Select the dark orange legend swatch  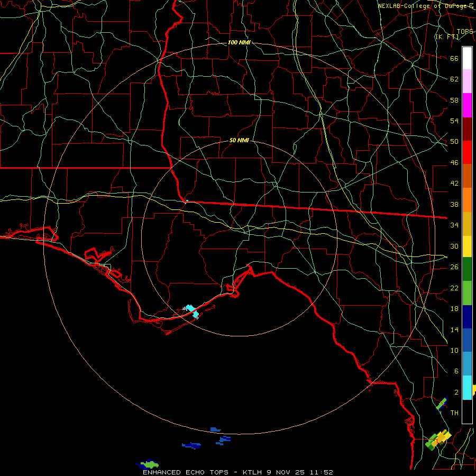tap(467, 176)
